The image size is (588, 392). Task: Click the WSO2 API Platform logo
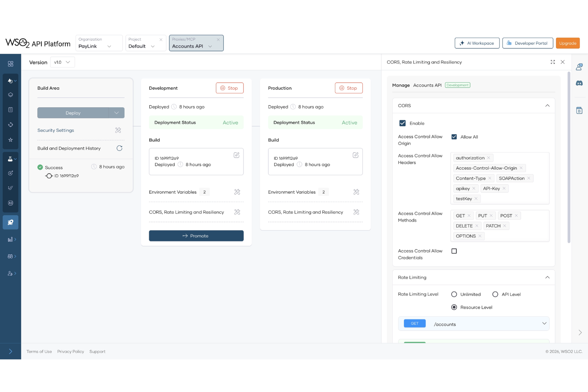(38, 43)
